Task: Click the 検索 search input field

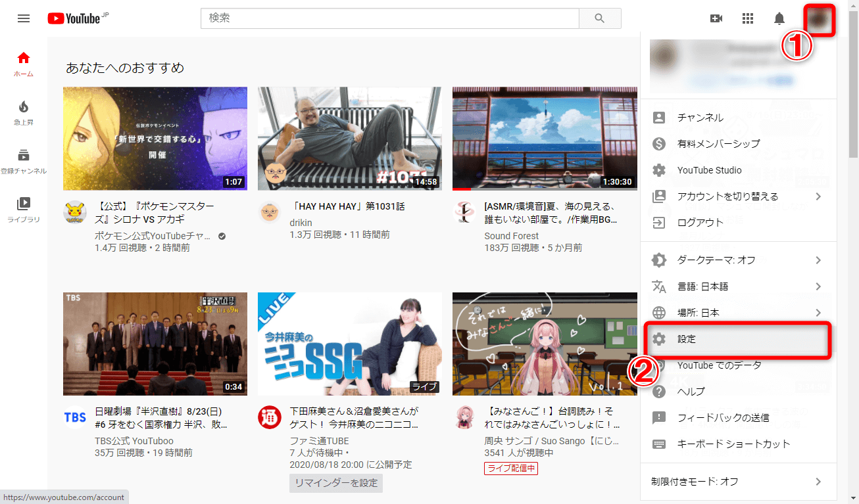Action: [390, 18]
